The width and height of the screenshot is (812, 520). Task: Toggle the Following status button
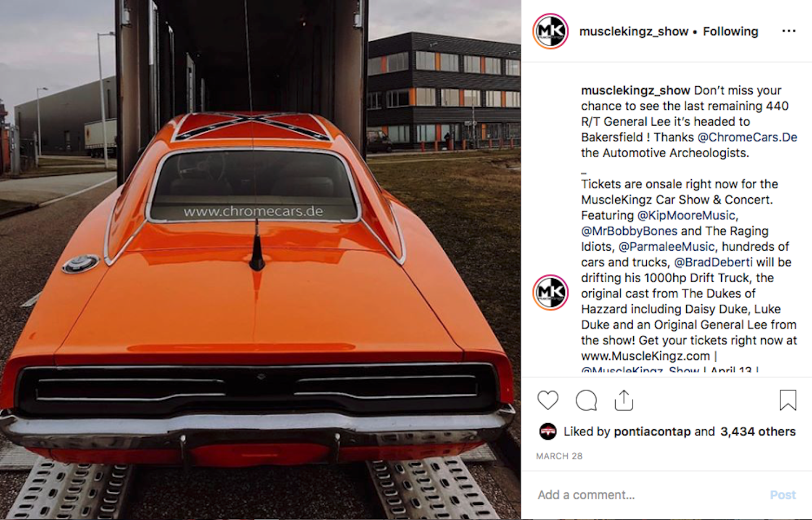coord(730,32)
